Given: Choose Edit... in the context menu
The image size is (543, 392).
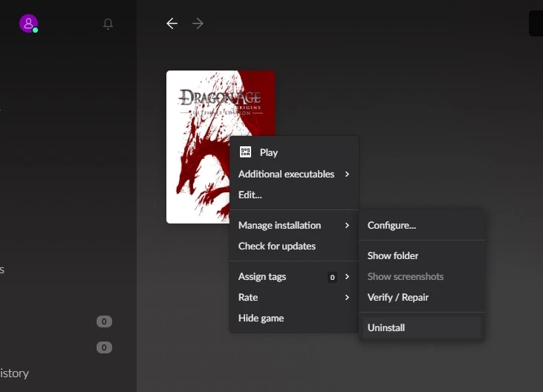Looking at the screenshot, I should click(294, 195).
